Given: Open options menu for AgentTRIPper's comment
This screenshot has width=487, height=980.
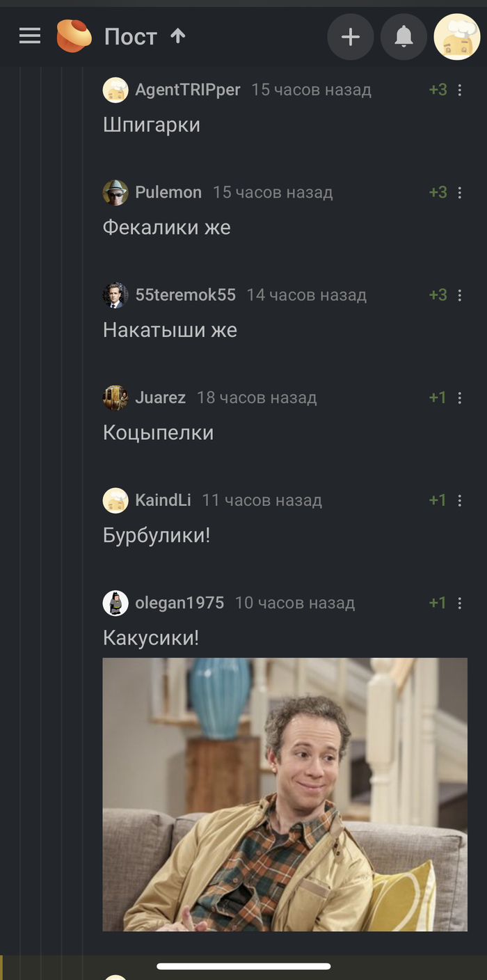Looking at the screenshot, I should pos(460,90).
